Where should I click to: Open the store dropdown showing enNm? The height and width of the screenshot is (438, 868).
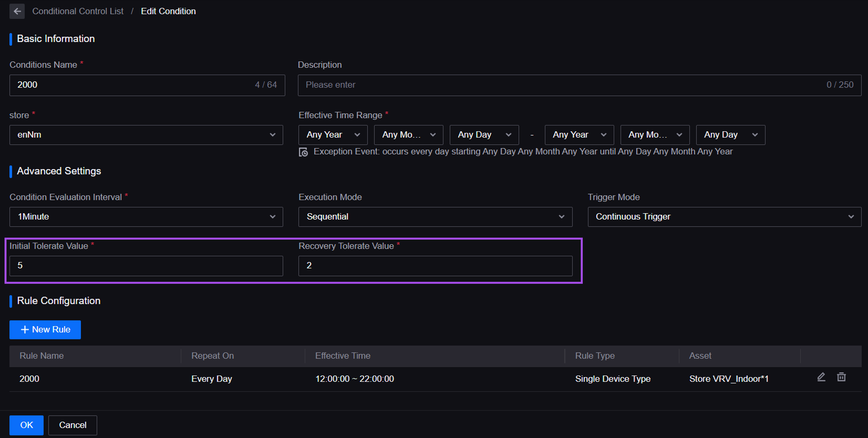pyautogui.click(x=146, y=135)
